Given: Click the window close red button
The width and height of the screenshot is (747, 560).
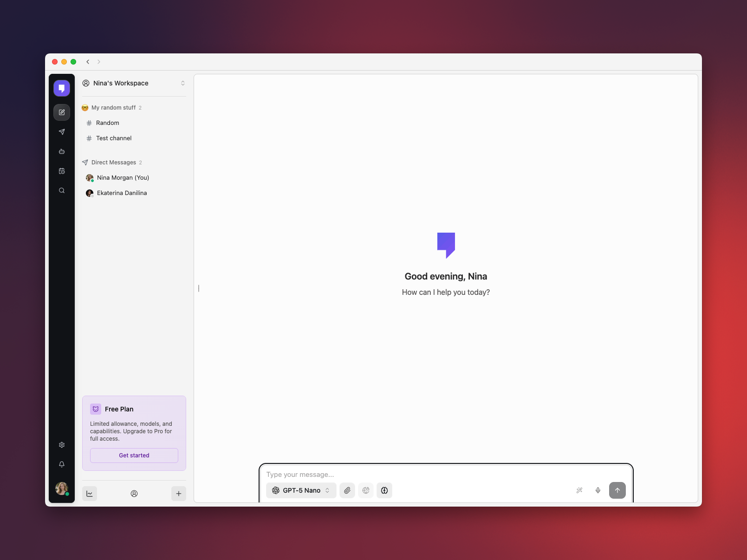Looking at the screenshot, I should click(x=55, y=62).
